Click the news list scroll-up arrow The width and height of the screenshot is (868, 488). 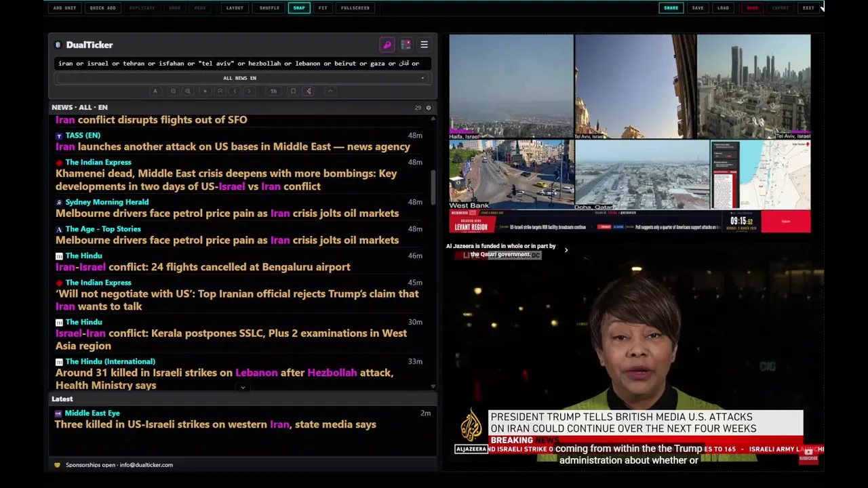coord(433,119)
